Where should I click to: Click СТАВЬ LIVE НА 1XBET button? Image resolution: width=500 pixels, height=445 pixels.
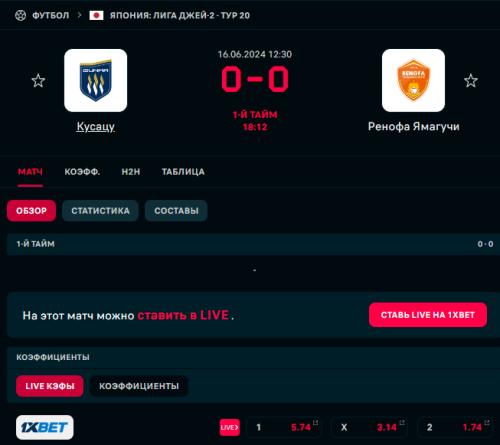pyautogui.click(x=428, y=315)
